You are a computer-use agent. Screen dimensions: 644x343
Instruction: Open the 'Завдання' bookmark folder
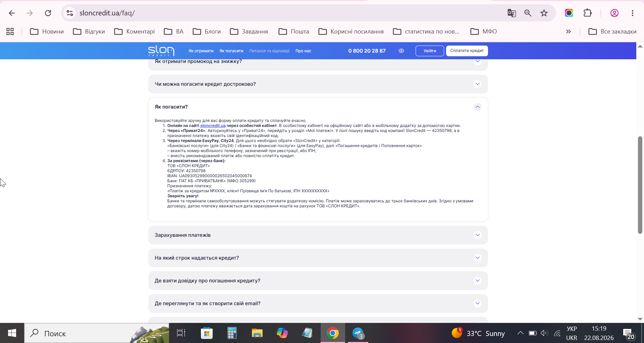tap(249, 31)
